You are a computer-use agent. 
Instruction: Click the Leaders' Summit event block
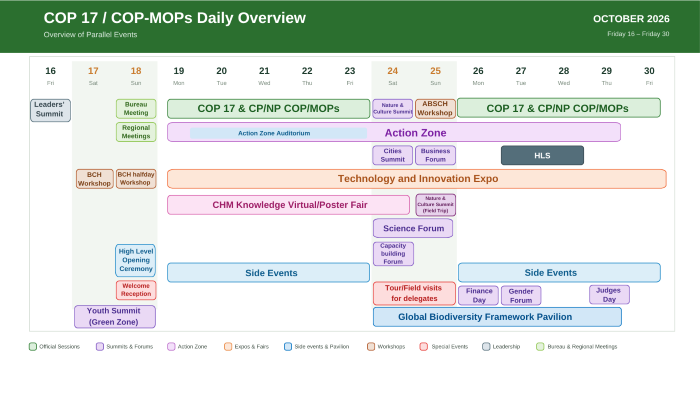click(x=50, y=110)
